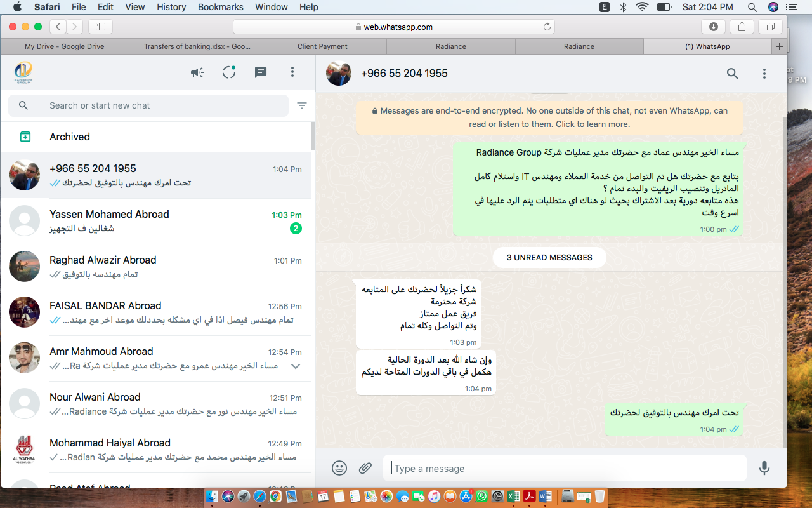Click the web.whatsapp.com address bar

click(x=394, y=27)
